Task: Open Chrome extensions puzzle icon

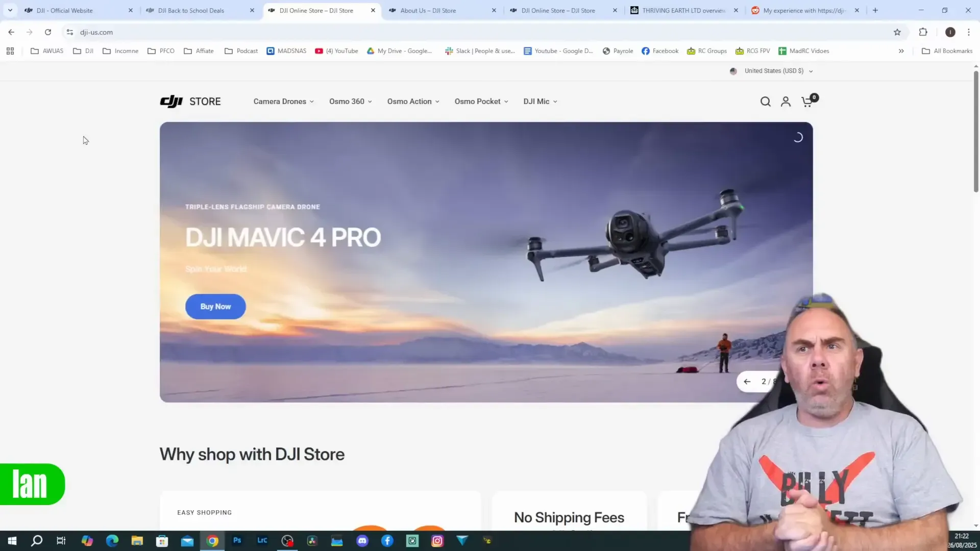Action: [x=923, y=32]
